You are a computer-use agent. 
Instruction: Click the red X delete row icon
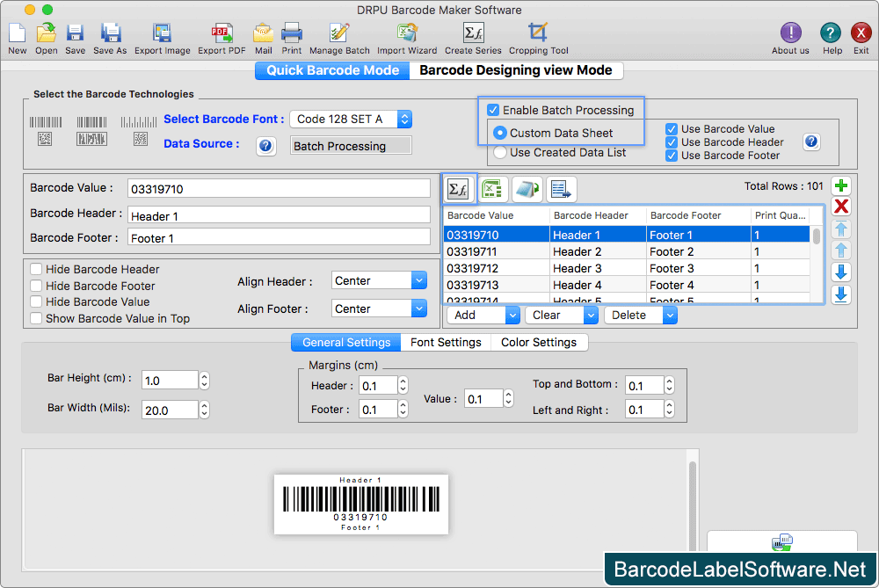click(841, 207)
